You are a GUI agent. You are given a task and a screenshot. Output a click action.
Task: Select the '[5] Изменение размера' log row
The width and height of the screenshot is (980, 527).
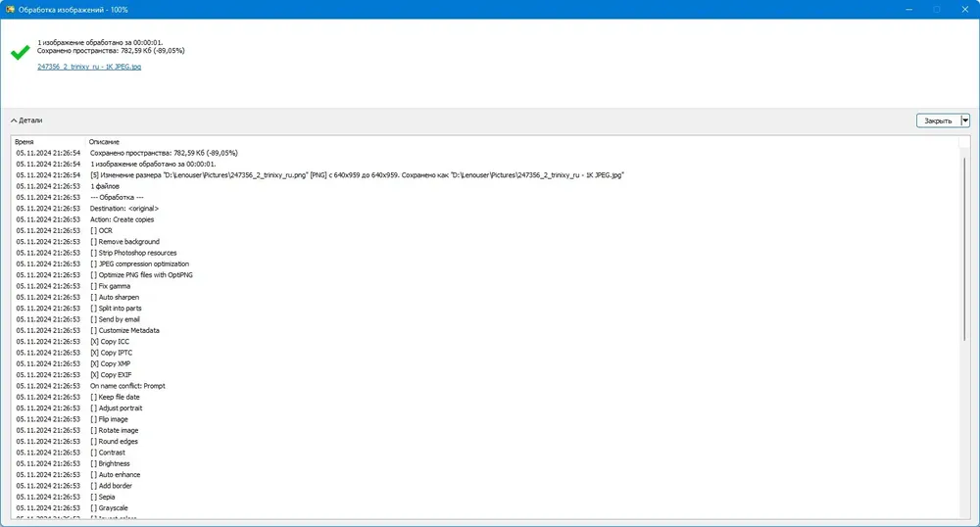(x=485, y=174)
